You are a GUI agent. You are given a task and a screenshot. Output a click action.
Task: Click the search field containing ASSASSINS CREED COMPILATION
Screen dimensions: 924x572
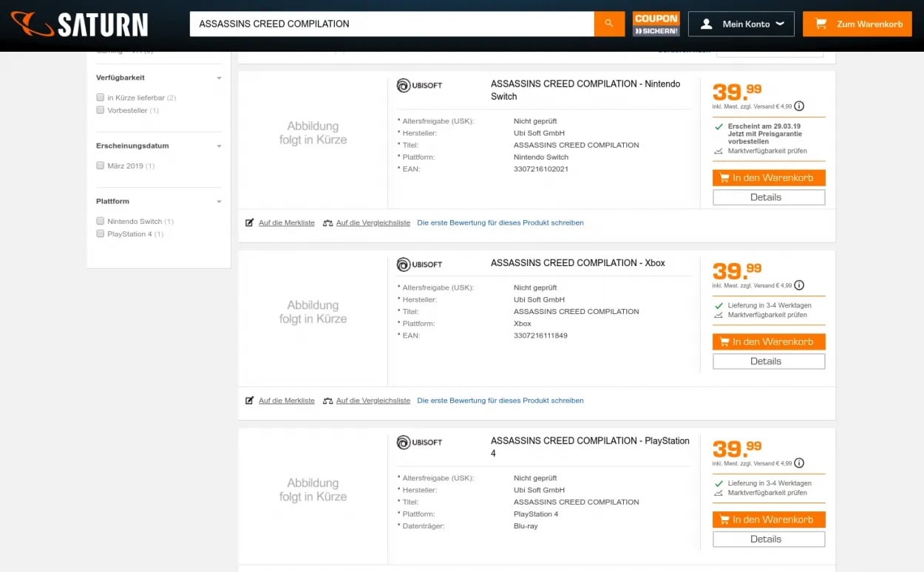(392, 24)
